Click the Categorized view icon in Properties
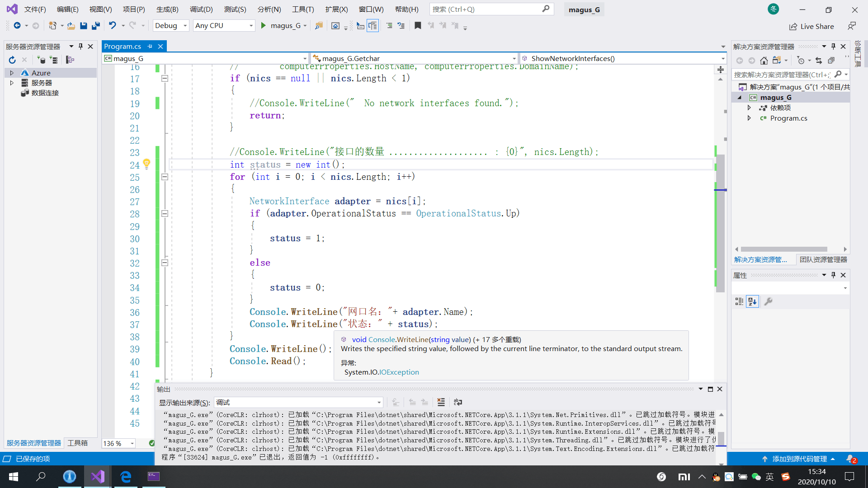The image size is (868, 488). [739, 301]
